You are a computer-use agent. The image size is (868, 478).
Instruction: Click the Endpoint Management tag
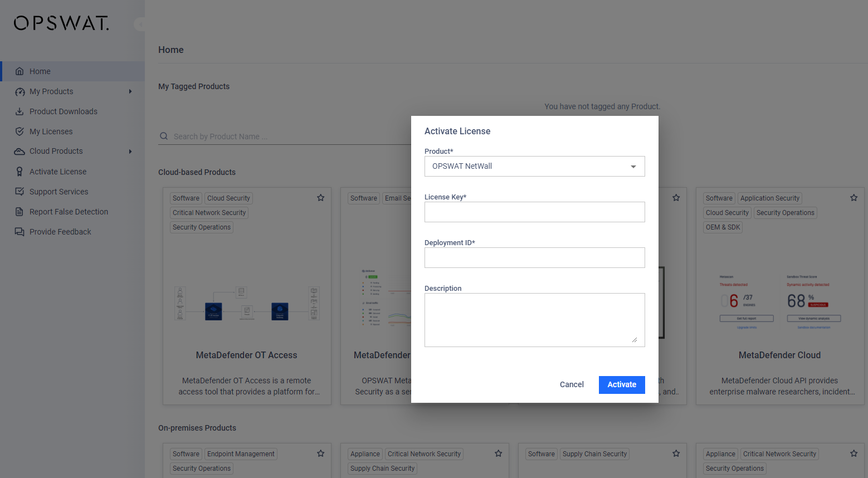point(241,454)
